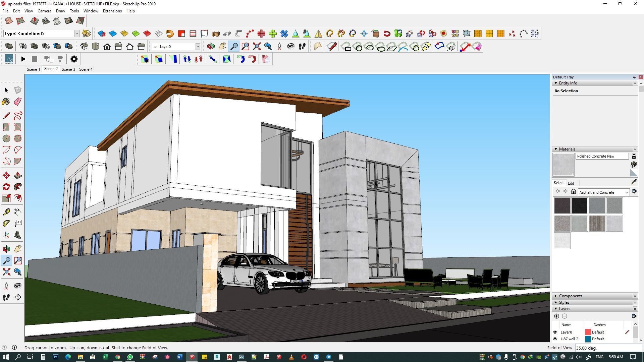Choose the Protractor tool
Viewport: 644px width, 362px height.
point(6,223)
